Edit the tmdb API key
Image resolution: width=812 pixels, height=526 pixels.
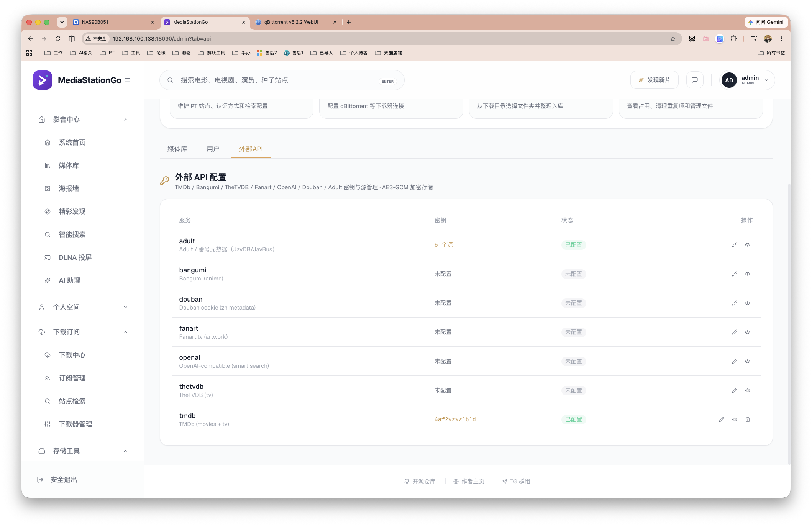point(721,419)
